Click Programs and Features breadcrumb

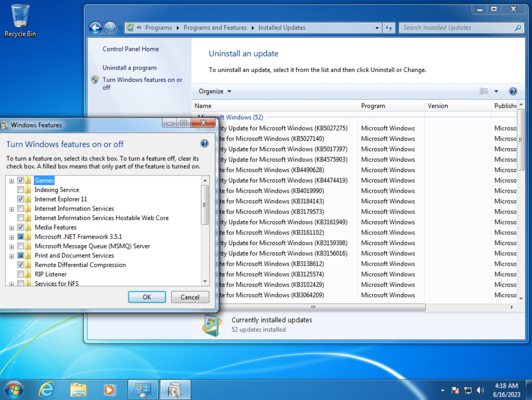coord(215,28)
